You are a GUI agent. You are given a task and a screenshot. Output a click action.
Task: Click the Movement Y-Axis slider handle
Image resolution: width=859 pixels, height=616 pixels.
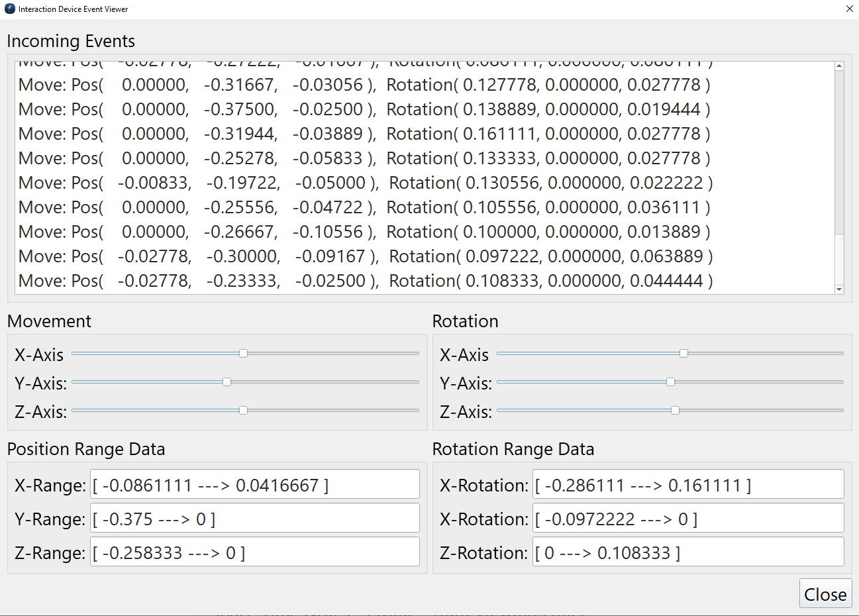(227, 382)
